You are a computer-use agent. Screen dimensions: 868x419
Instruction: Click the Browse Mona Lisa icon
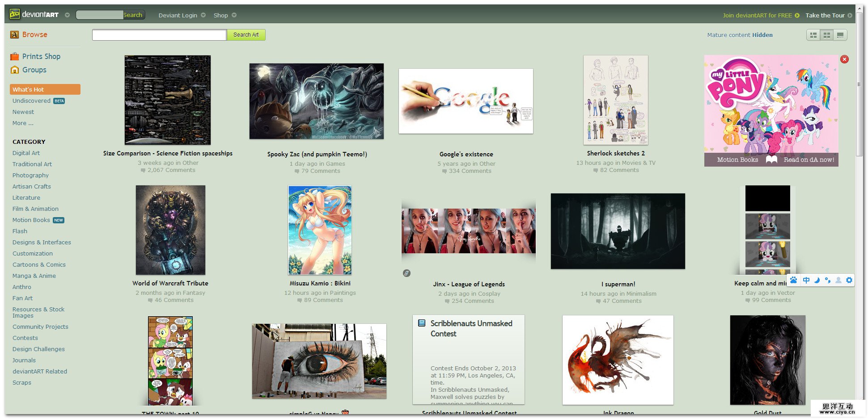coord(15,35)
